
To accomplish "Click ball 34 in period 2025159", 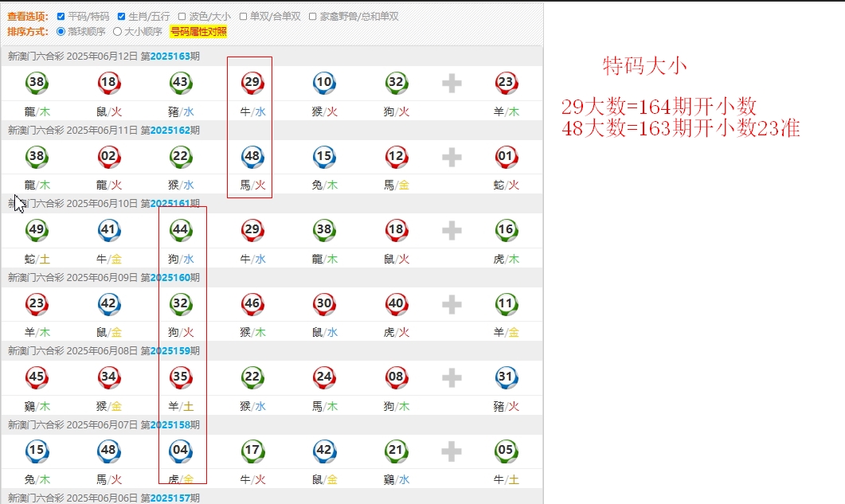I will coord(109,377).
